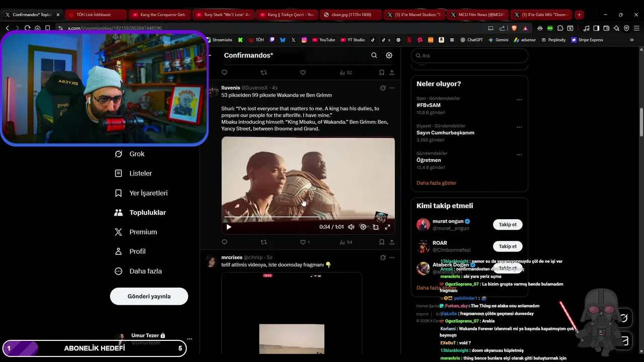Go back with the browser arrow
This screenshot has width=644, height=362.
click(x=7, y=28)
